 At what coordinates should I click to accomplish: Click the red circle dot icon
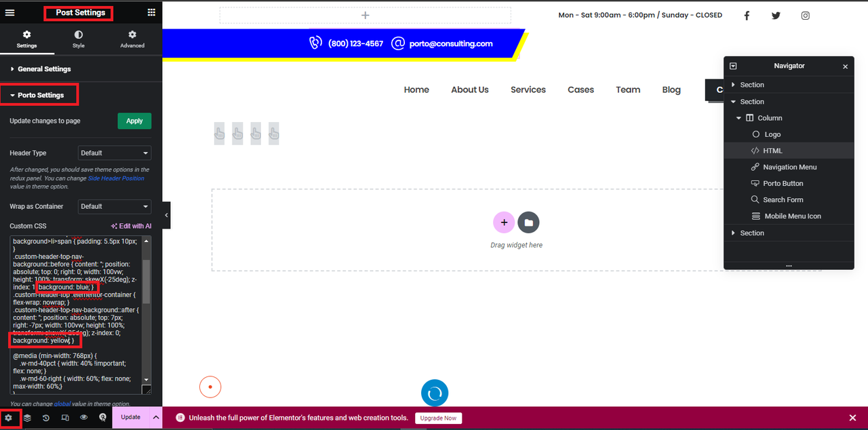pos(210,387)
